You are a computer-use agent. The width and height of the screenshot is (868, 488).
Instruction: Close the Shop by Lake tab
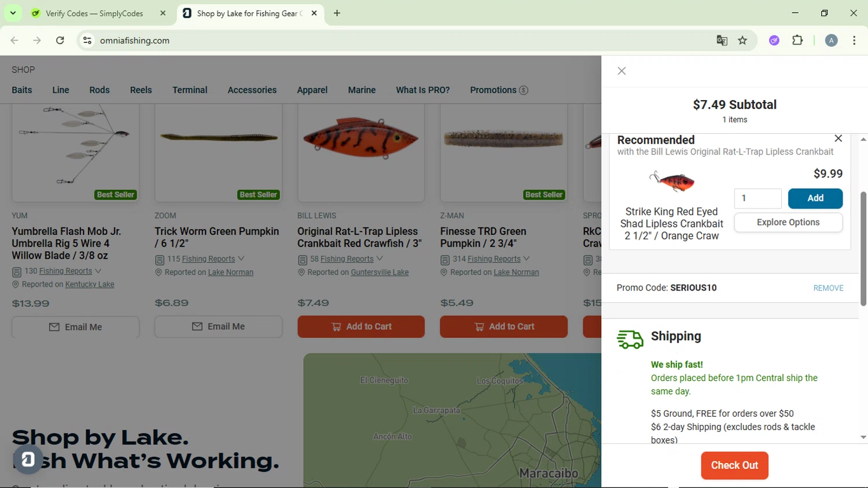[x=314, y=13]
